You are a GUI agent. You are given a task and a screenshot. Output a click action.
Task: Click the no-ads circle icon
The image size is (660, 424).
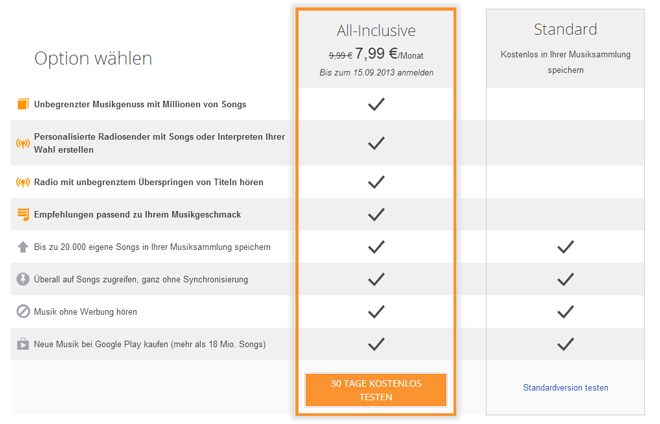(x=23, y=312)
